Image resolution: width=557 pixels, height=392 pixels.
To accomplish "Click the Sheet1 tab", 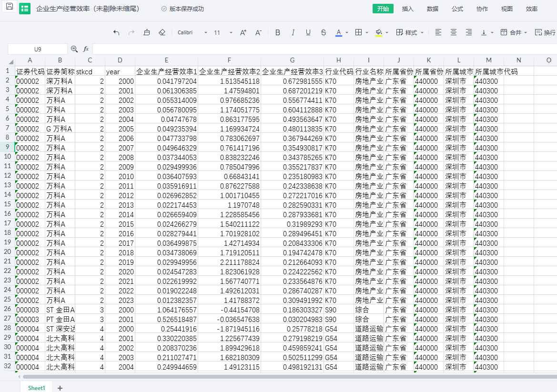I will (x=37, y=388).
